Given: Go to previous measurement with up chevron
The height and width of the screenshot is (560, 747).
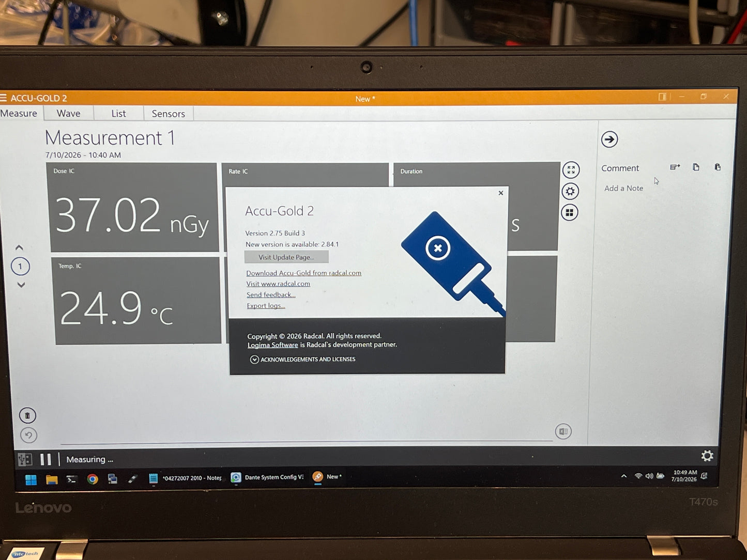Looking at the screenshot, I should pyautogui.click(x=19, y=247).
